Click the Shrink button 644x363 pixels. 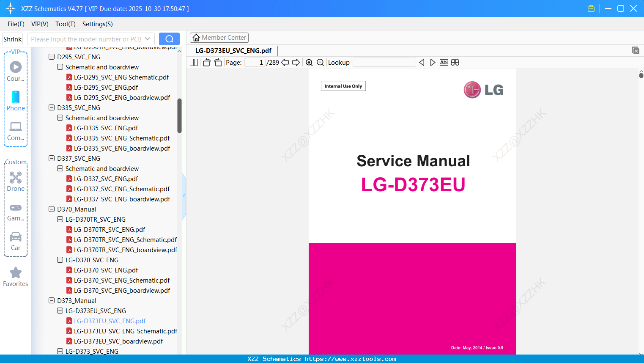coord(12,38)
